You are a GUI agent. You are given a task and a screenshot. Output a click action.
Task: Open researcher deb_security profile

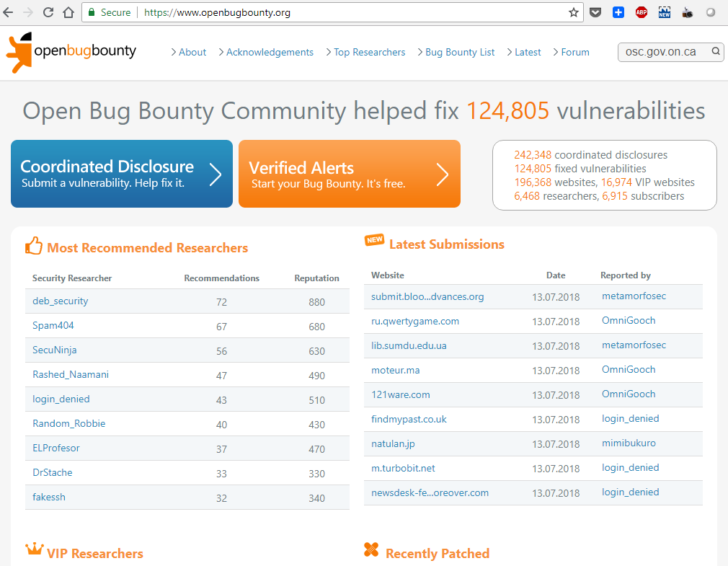(60, 301)
